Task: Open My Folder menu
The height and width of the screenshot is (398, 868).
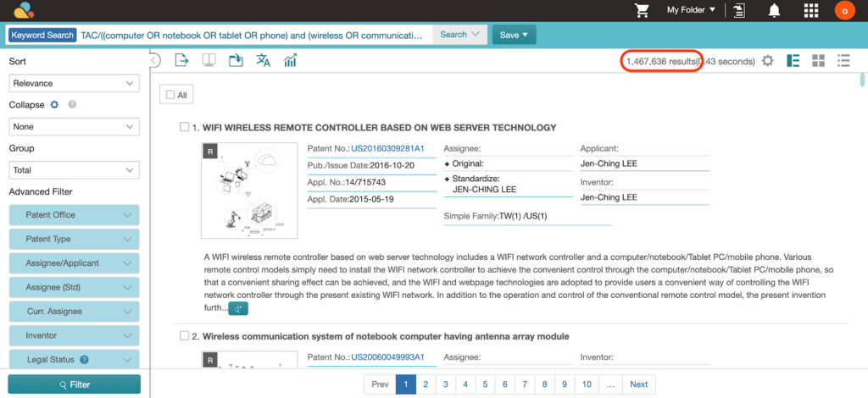Action: (691, 10)
